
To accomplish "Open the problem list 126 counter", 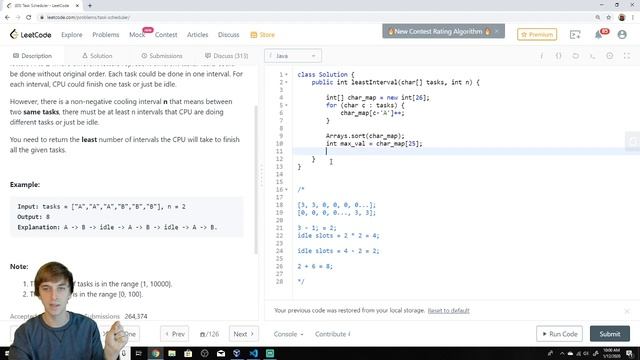I will pos(209,334).
